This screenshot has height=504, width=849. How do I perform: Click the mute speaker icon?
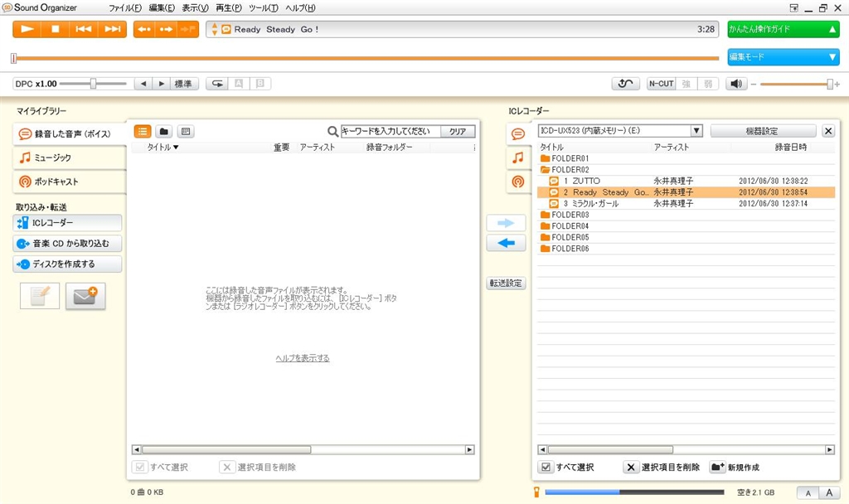pos(736,84)
